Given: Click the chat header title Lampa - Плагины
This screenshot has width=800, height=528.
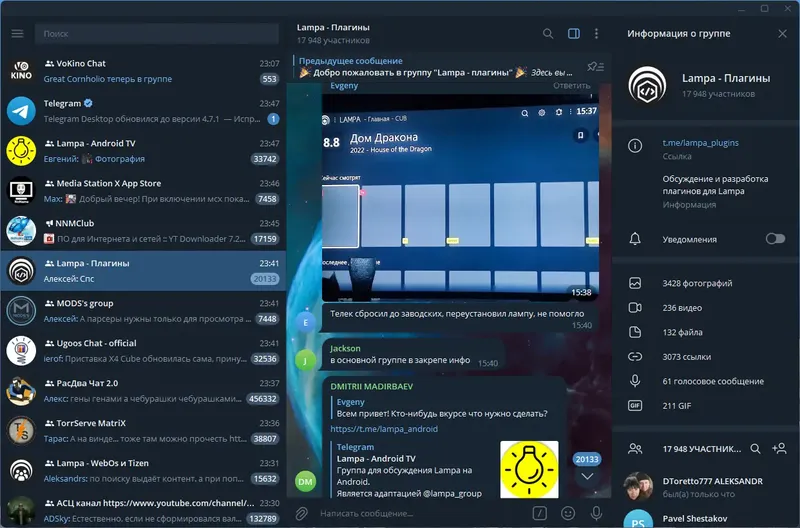Looking at the screenshot, I should [333, 28].
